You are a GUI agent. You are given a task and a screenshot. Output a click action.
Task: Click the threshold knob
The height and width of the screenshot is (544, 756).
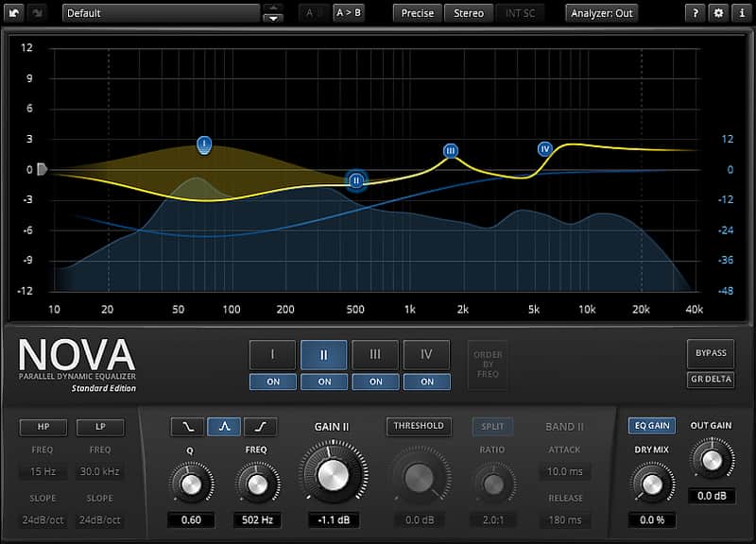pyautogui.click(x=419, y=478)
